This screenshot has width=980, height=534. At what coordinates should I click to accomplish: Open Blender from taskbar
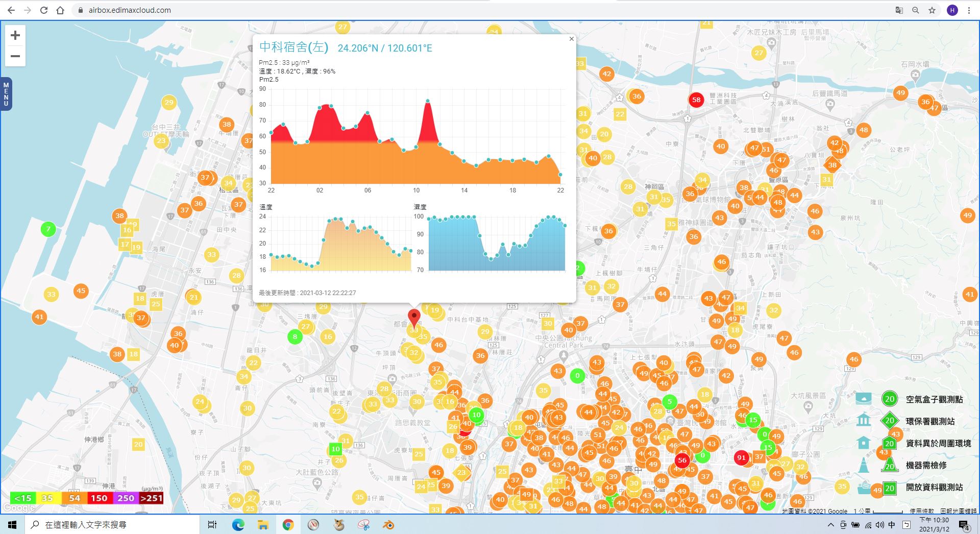click(389, 524)
